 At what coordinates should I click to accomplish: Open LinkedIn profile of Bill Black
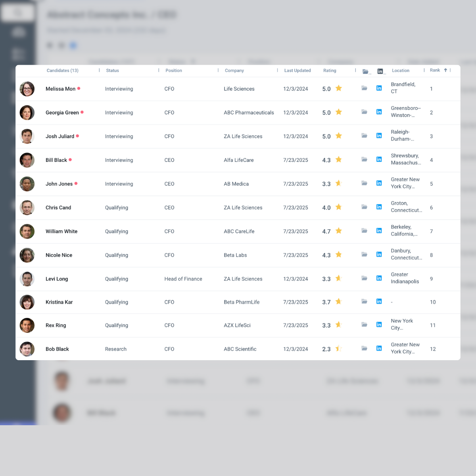379,159
